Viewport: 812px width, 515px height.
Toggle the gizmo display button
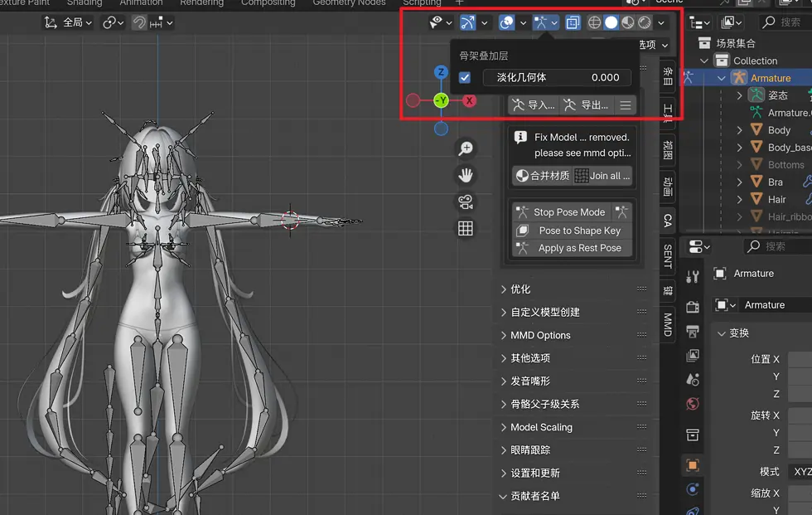(467, 22)
